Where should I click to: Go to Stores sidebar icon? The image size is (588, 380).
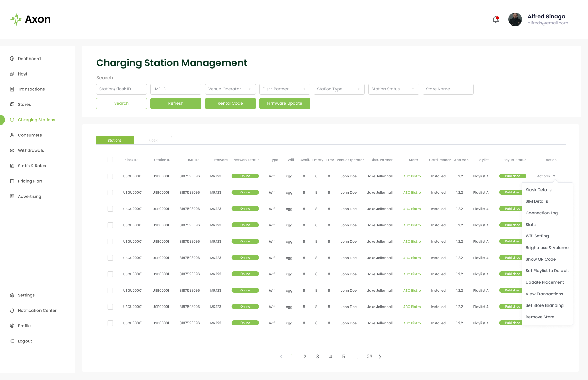[x=12, y=104]
